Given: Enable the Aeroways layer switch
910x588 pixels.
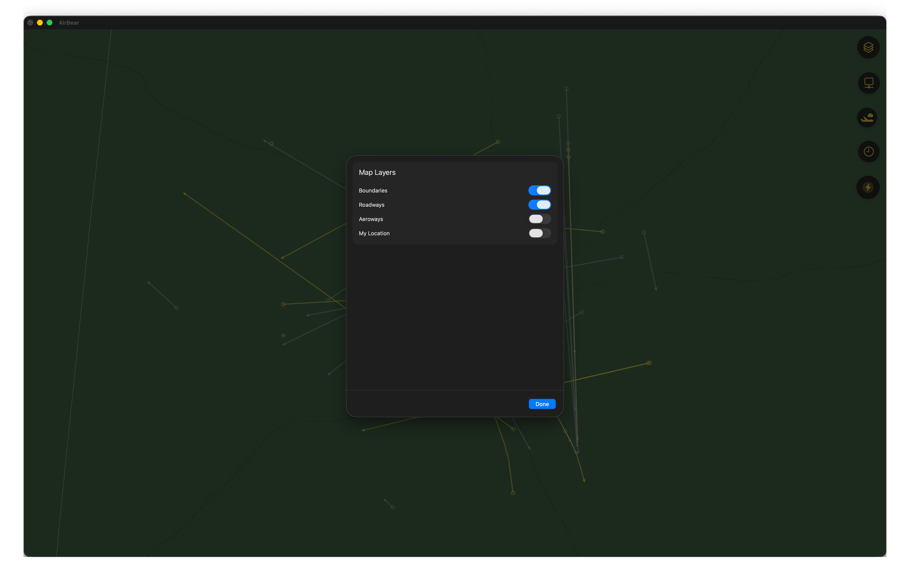Looking at the screenshot, I should pyautogui.click(x=539, y=219).
